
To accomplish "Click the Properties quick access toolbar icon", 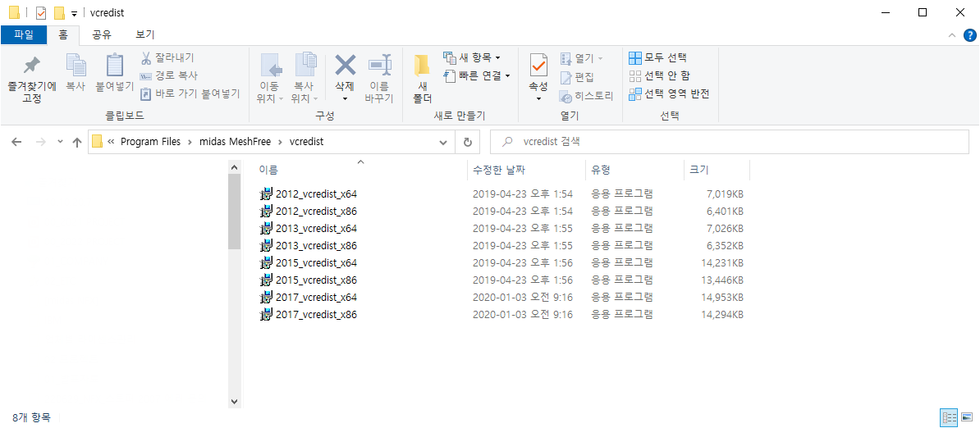I will click(41, 12).
